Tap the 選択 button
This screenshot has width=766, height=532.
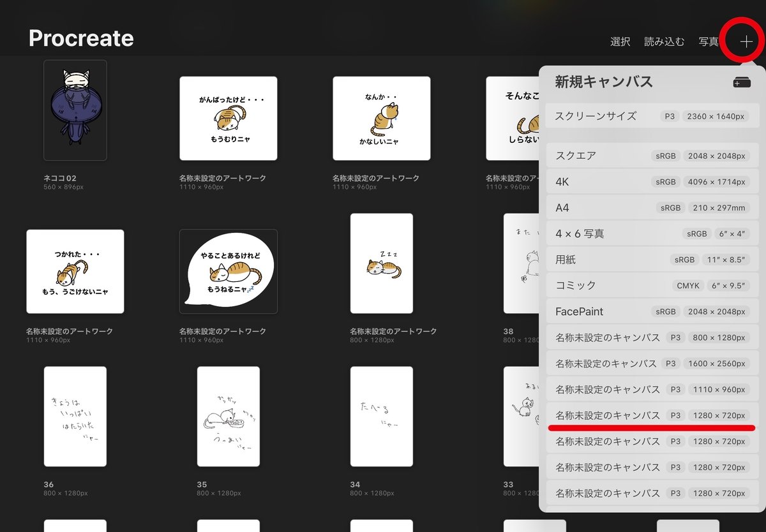tap(620, 41)
